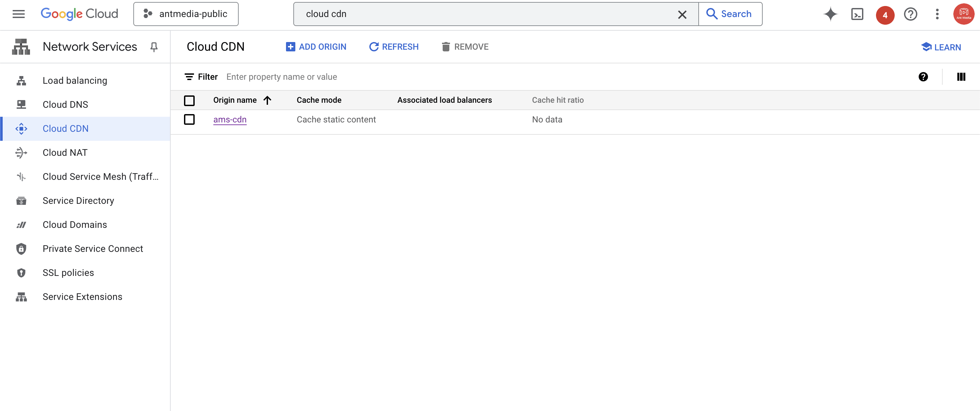The height and width of the screenshot is (411, 980).
Task: Open the three-dot settings and utilities menu
Action: pos(937,14)
